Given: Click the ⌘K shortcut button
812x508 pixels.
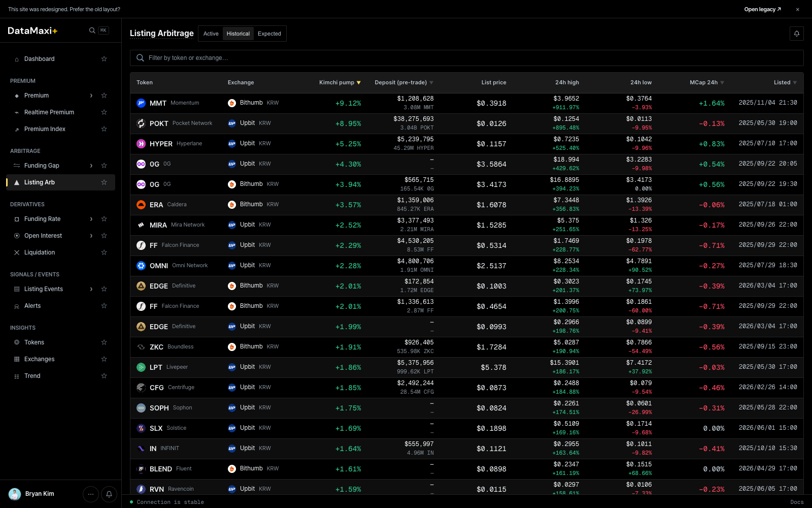Looking at the screenshot, I should pos(104,30).
